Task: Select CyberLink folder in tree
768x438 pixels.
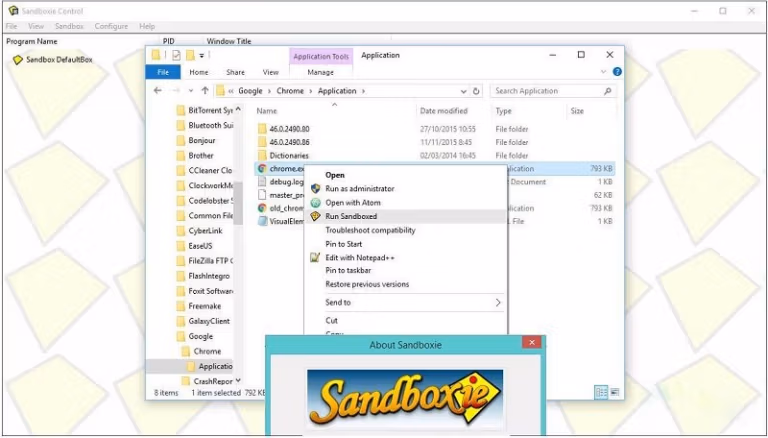Action: [205, 231]
